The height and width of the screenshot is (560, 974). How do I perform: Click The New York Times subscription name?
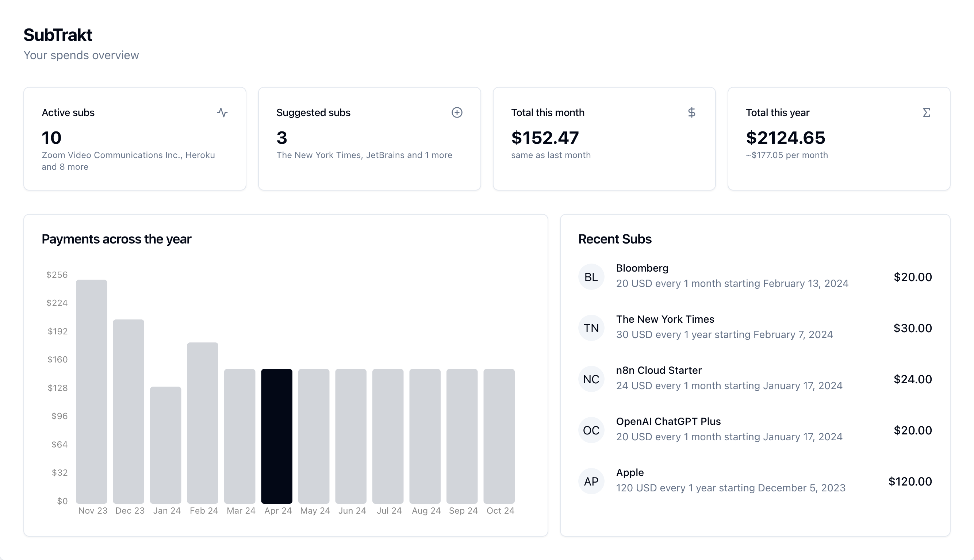665,320
